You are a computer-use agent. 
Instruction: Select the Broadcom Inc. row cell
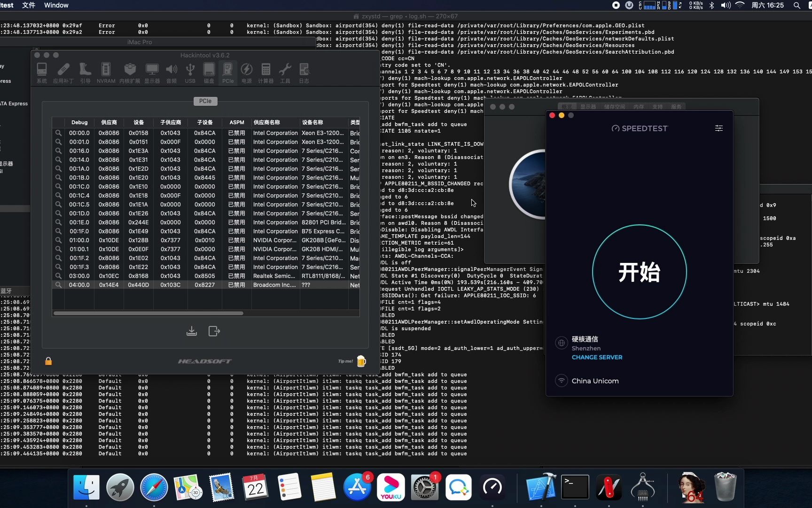[275, 285]
